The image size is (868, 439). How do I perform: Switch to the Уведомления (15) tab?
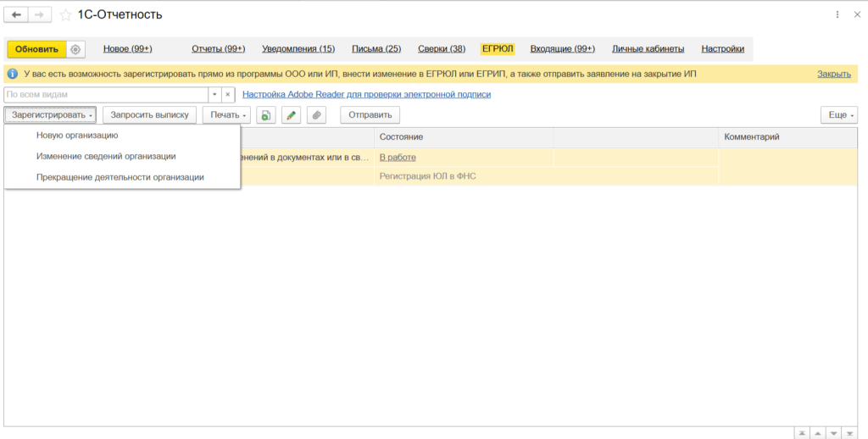[x=298, y=49]
